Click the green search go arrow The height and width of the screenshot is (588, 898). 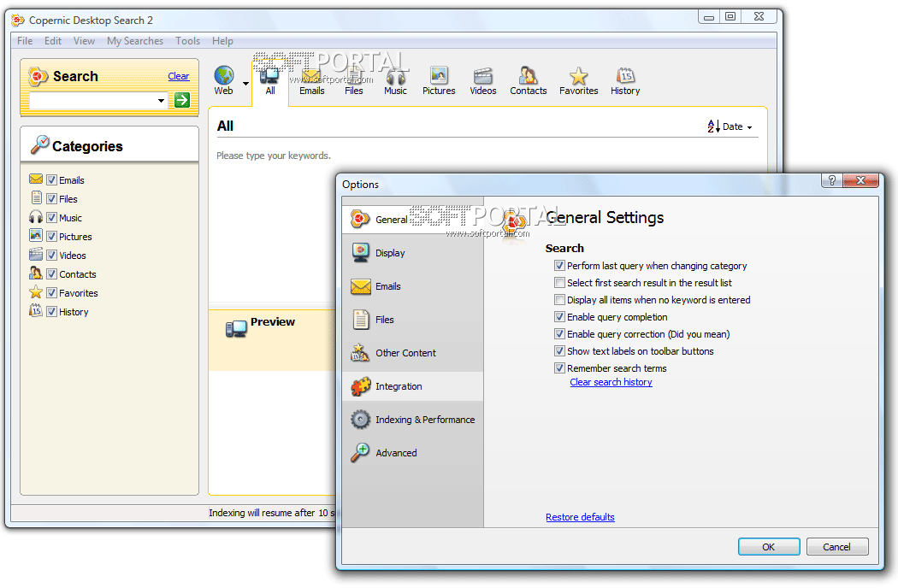tap(182, 100)
